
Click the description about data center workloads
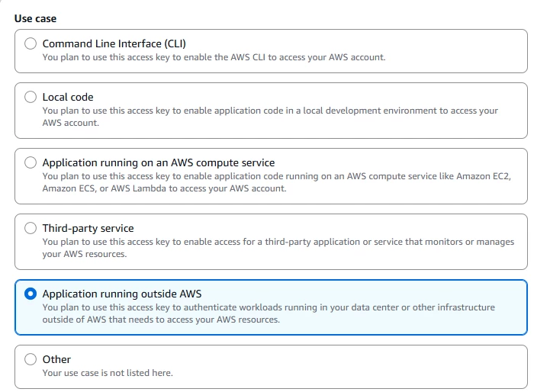coord(269,313)
